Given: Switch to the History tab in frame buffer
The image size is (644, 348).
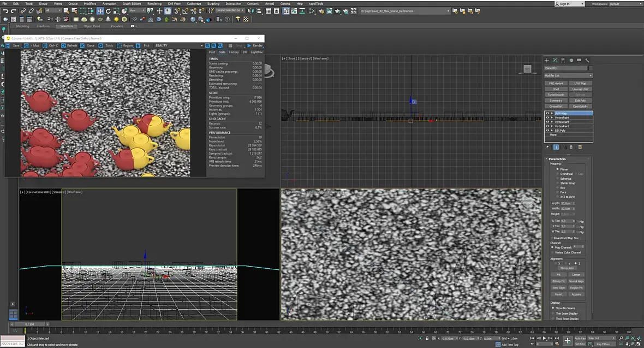Looking at the screenshot, I should (x=234, y=52).
